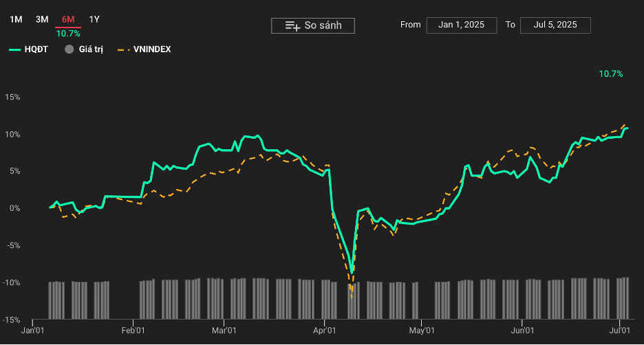Click the 15% y-axis label

point(12,97)
